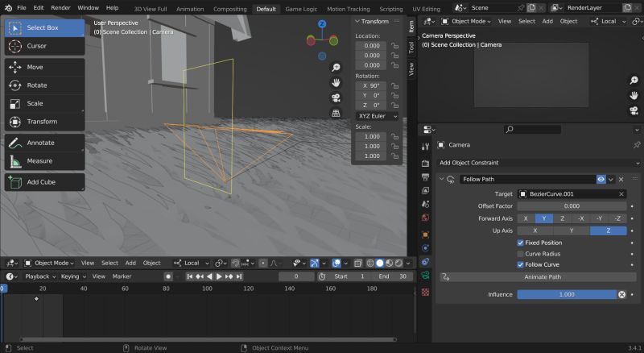644x353 pixels.
Task: Click the pan hand icon in User Perspective viewport
Action: [336, 83]
